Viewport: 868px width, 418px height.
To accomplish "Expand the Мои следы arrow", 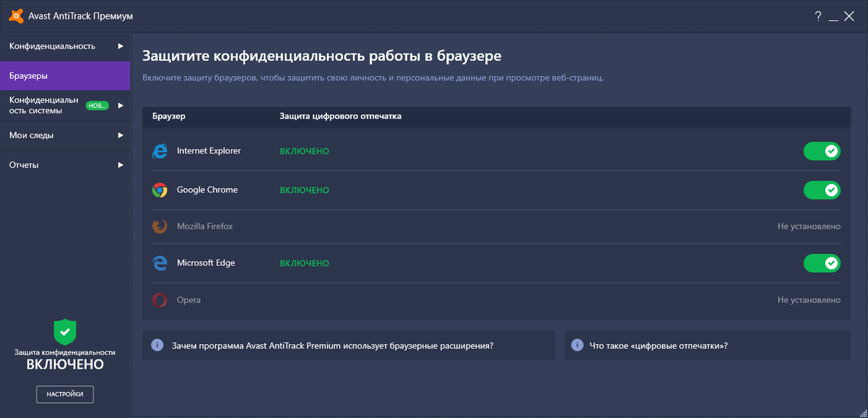I will click(x=121, y=135).
